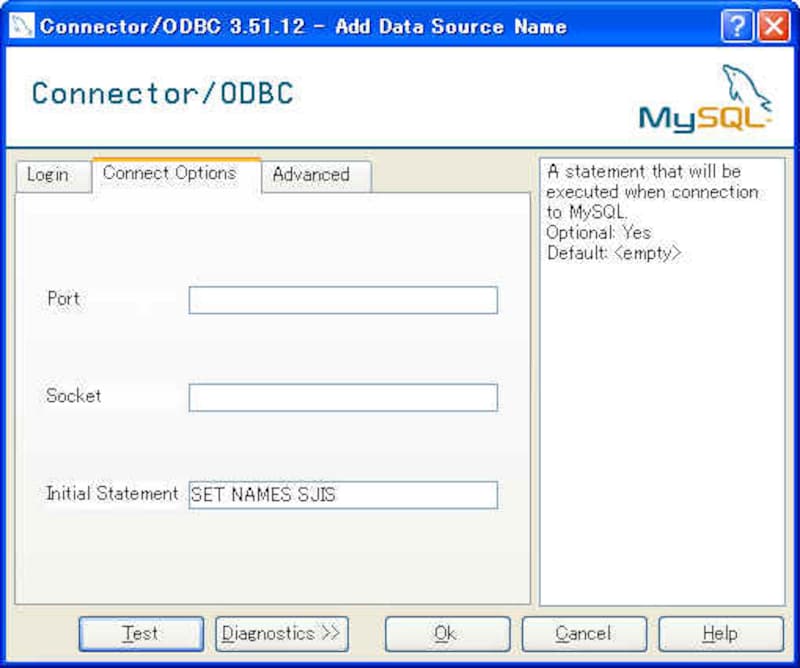This screenshot has height=668, width=800.
Task: Click the description text in right help panel
Action: coord(650,212)
